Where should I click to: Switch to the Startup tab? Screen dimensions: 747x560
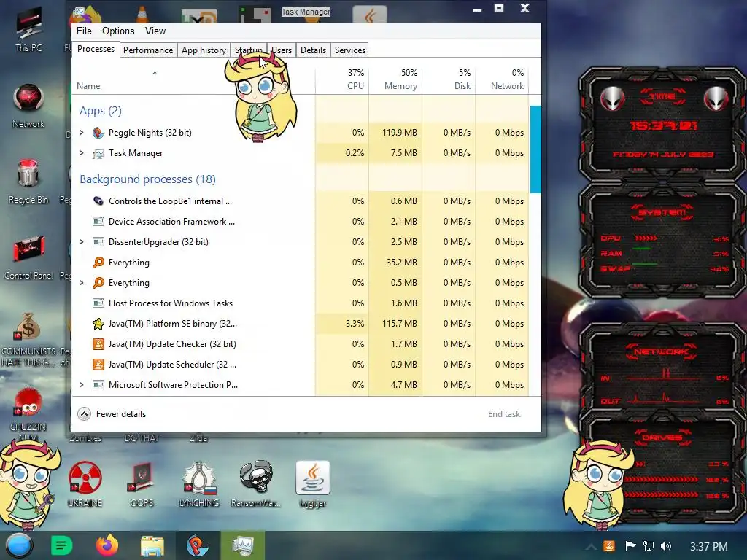coord(248,50)
